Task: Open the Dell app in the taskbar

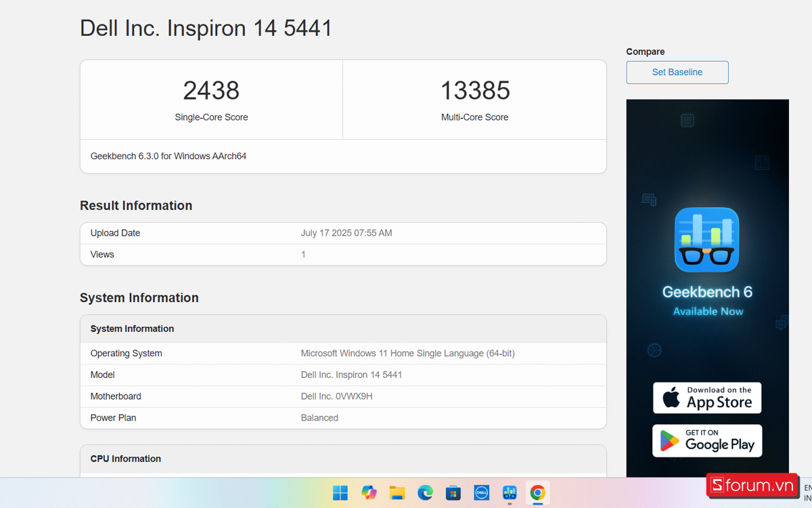Action: click(x=481, y=492)
